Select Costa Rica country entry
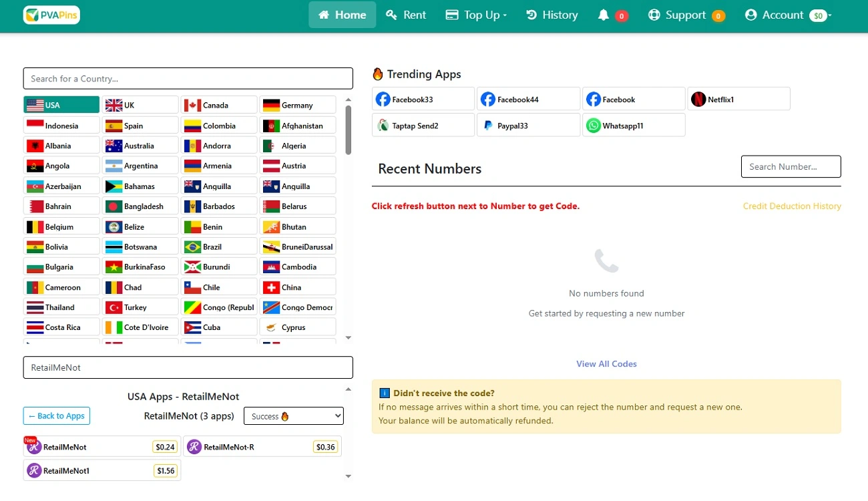This screenshot has width=868, height=501. click(x=61, y=327)
